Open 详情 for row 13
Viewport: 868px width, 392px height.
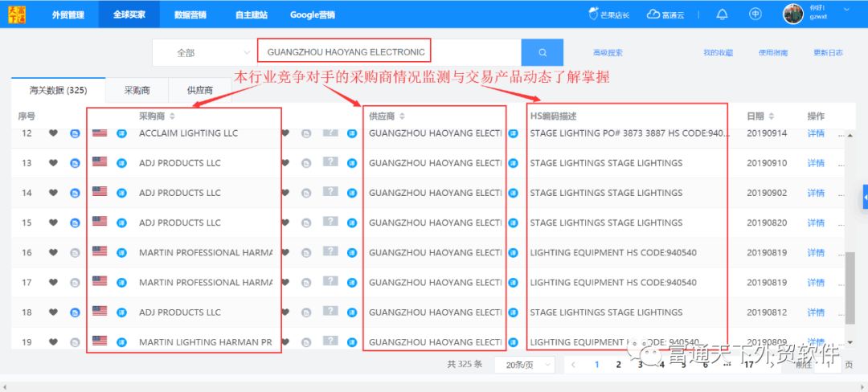(x=816, y=163)
